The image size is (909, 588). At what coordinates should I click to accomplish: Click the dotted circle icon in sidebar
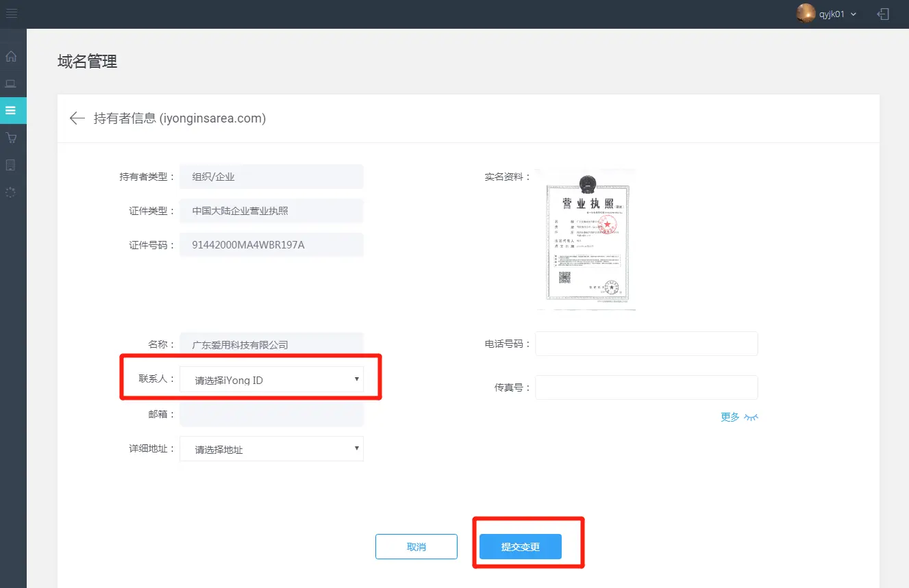pos(11,192)
